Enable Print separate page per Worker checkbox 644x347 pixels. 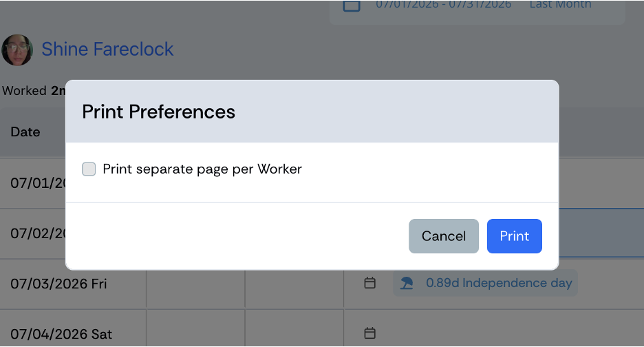89,169
